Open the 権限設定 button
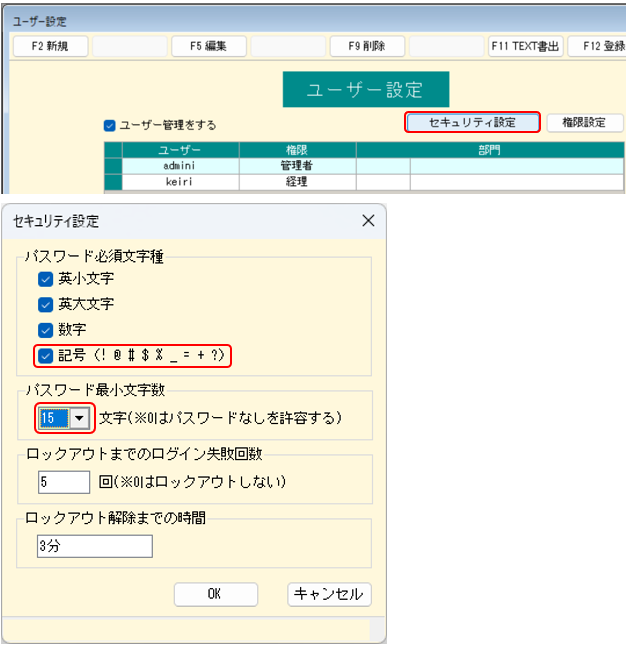The height and width of the screenshot is (647, 627). pyautogui.click(x=585, y=122)
